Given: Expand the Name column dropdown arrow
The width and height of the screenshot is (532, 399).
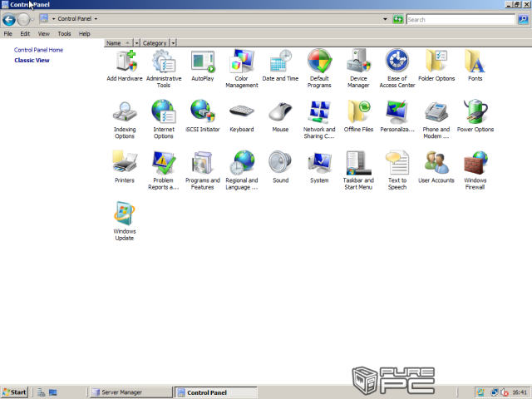Looking at the screenshot, I should [136, 43].
